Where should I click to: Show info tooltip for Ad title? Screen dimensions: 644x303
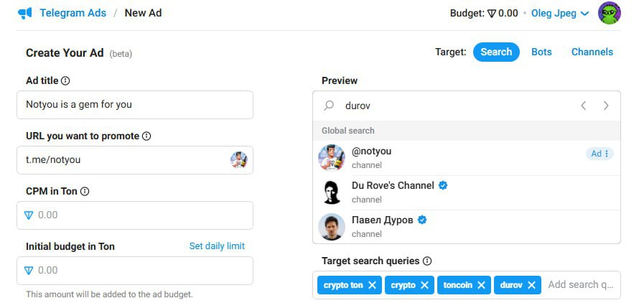tap(65, 81)
